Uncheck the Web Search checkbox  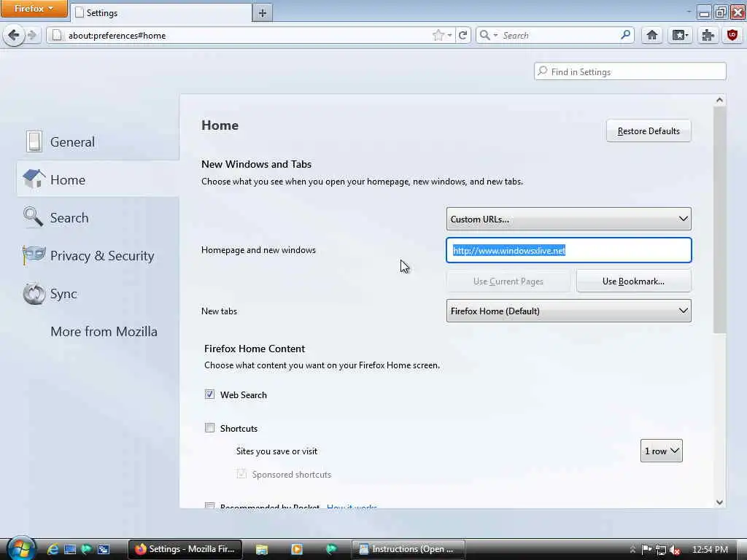click(209, 394)
